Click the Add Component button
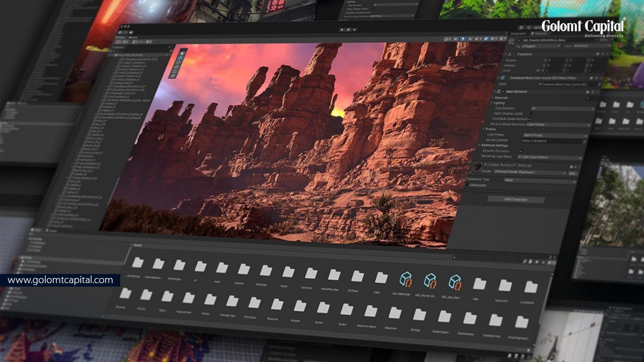The height and width of the screenshot is (362, 644). pyautogui.click(x=516, y=200)
